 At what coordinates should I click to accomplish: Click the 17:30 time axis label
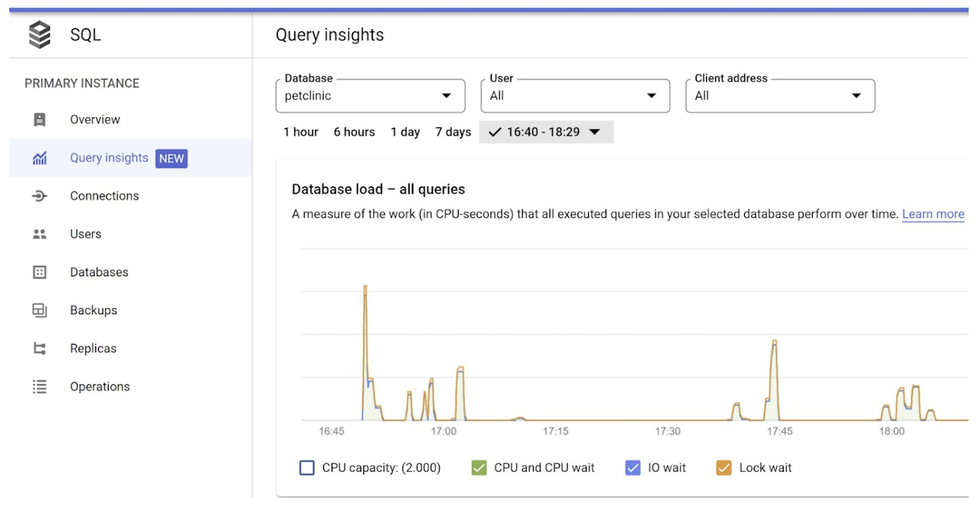668,432
